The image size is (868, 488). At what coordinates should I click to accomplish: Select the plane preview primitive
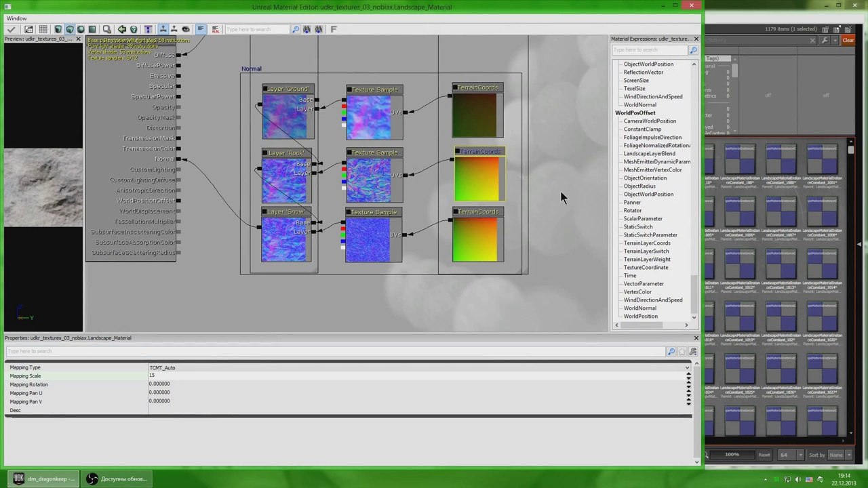(92, 29)
